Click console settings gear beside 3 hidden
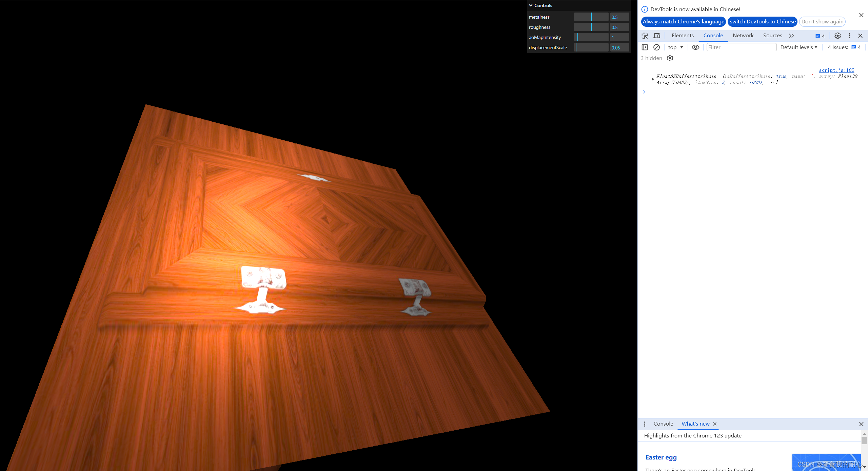The width and height of the screenshot is (868, 471). (670, 58)
